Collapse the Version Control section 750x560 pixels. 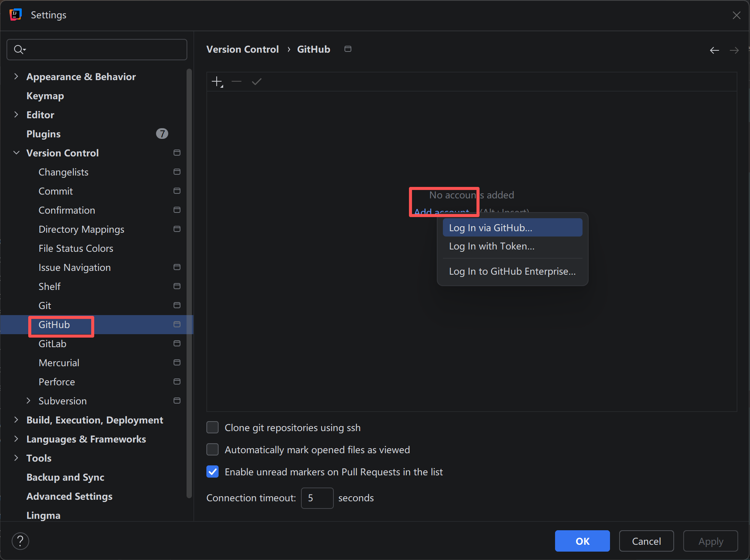16,153
